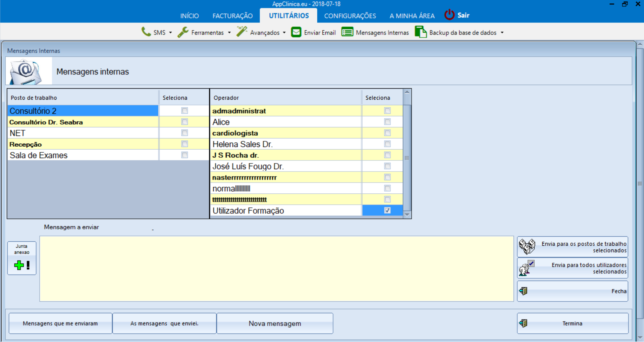Select the Sala de Exames row
This screenshot has width=644, height=342.
coord(83,155)
